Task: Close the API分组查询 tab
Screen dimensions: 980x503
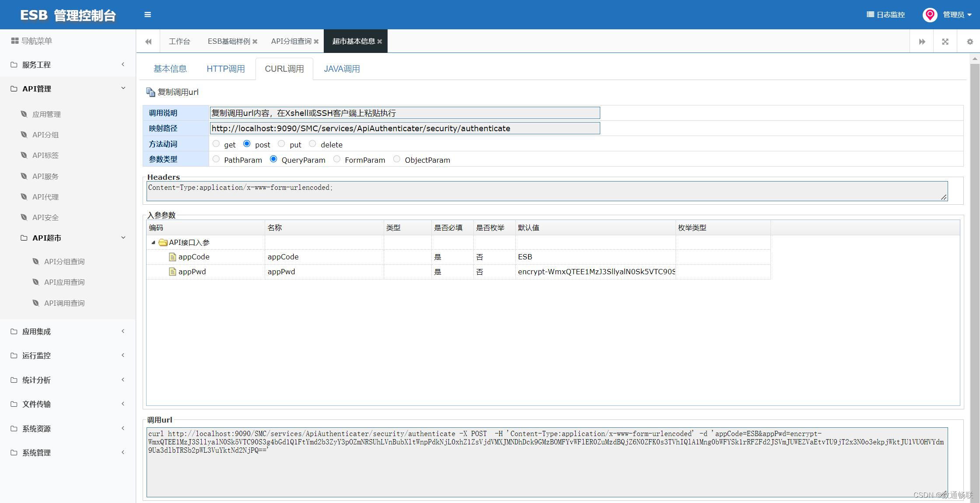Action: (x=316, y=42)
